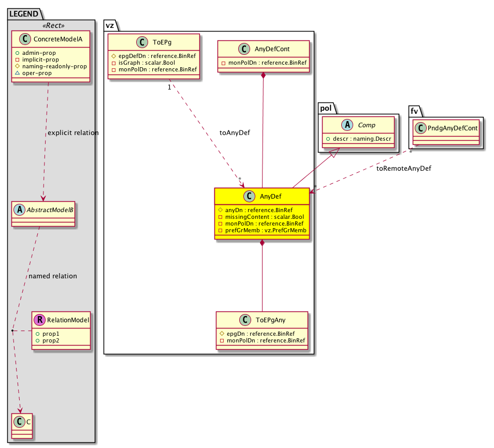
Task: Select the abstract icon beside AbstractModelB
Action: (19, 210)
